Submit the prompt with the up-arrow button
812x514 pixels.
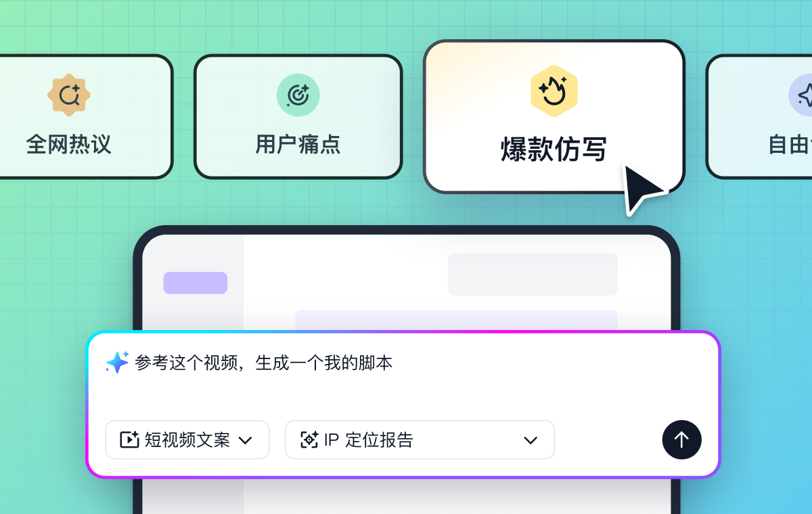681,440
